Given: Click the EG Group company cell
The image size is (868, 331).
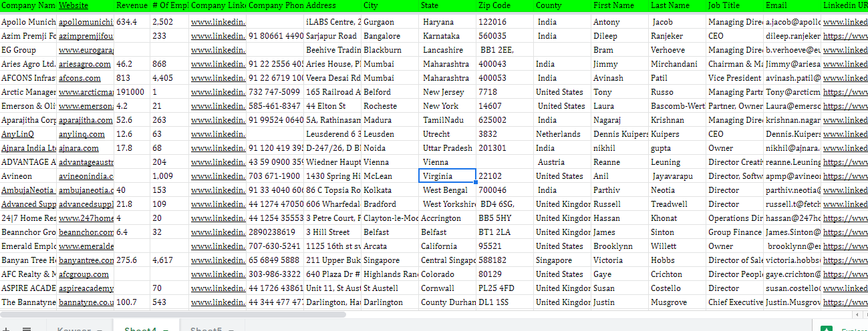Looking at the screenshot, I should (28, 50).
